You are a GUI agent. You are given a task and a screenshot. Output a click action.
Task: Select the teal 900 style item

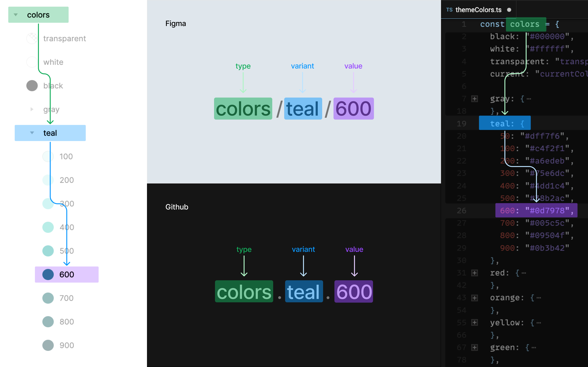[x=67, y=345]
